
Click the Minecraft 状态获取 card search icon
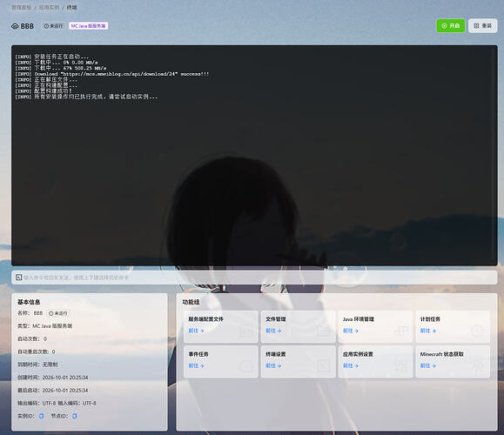click(478, 365)
